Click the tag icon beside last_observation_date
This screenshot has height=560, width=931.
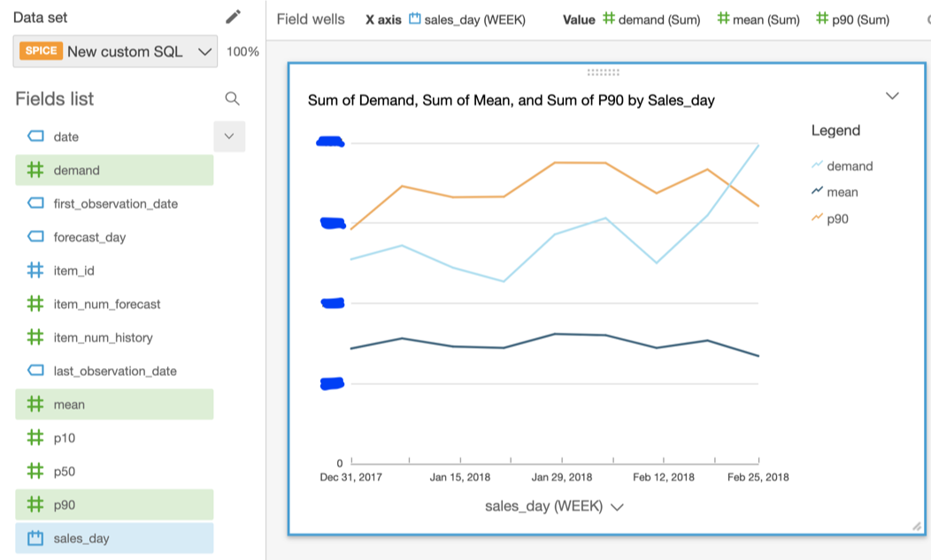pos(35,372)
